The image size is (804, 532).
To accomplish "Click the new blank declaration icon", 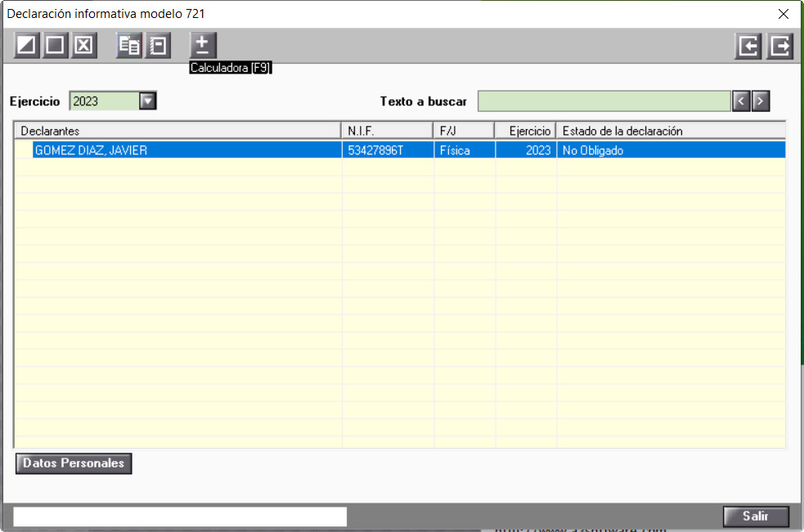I will click(55, 46).
